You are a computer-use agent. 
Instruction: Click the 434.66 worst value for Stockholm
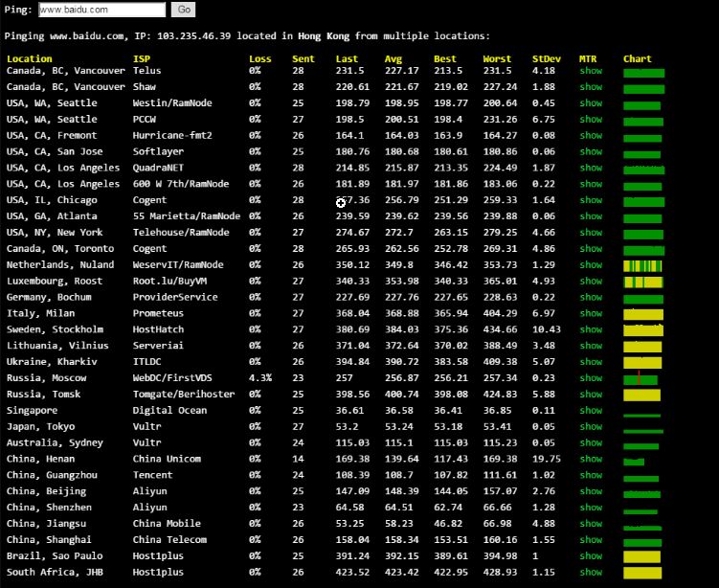point(500,329)
